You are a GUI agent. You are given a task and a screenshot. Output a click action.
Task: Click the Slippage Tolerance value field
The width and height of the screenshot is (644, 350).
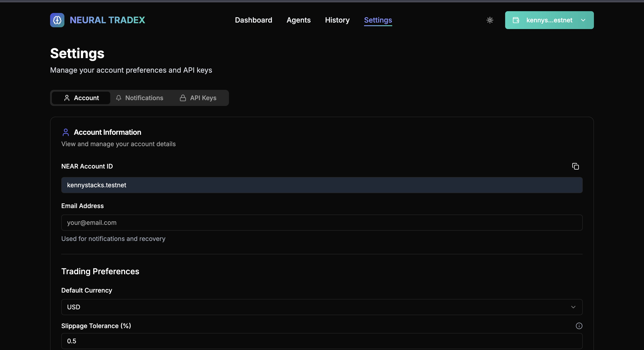[x=322, y=341]
